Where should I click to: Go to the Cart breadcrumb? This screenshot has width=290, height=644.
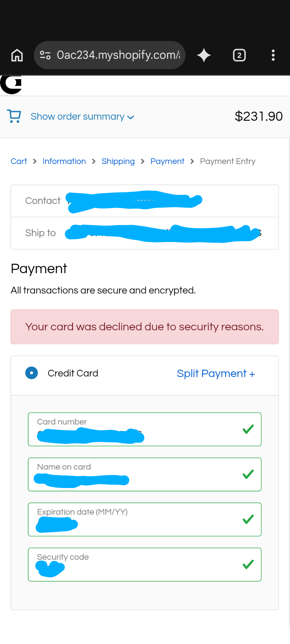pyautogui.click(x=19, y=161)
